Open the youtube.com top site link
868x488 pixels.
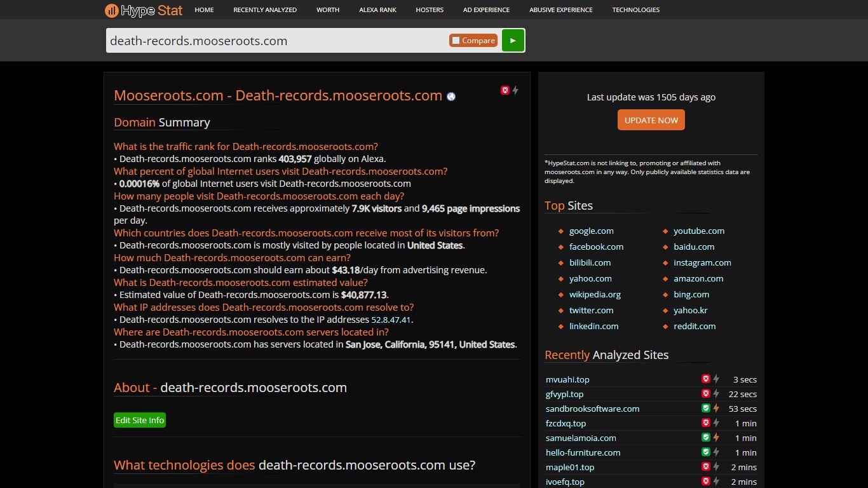(699, 231)
